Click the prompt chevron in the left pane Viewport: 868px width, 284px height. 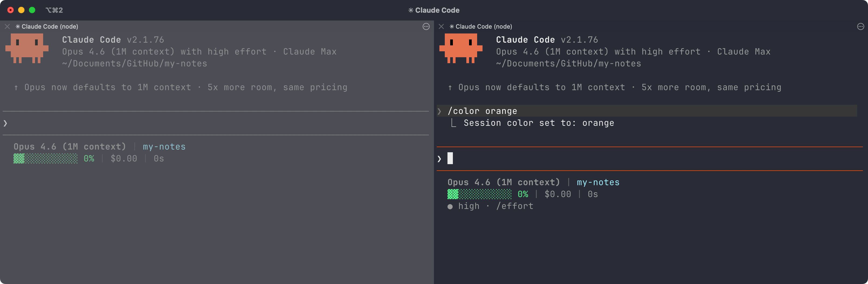coord(5,123)
